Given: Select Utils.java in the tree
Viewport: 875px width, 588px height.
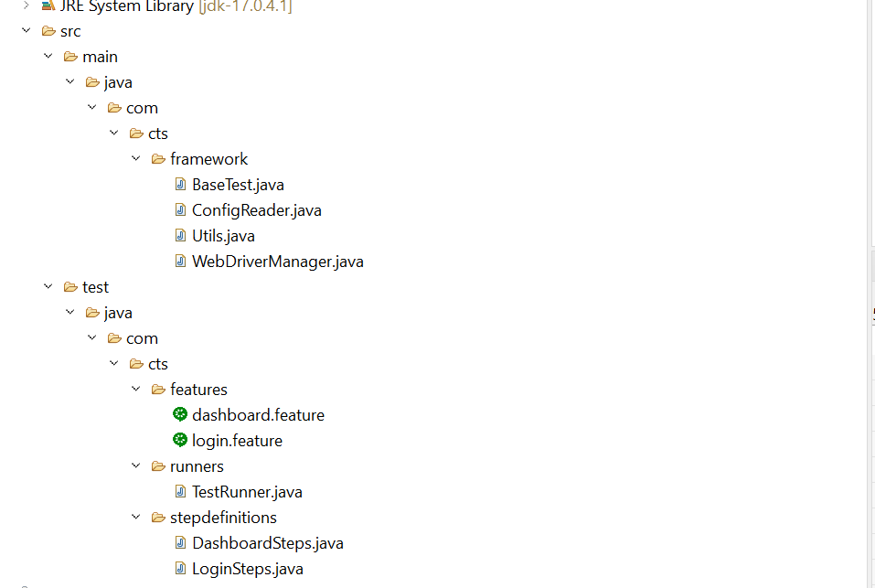Looking at the screenshot, I should (222, 235).
